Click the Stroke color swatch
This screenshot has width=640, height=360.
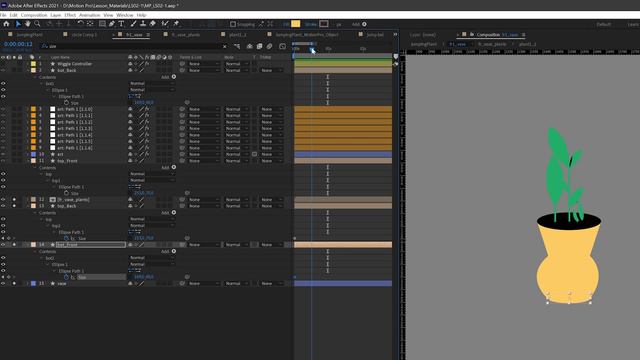point(324,24)
